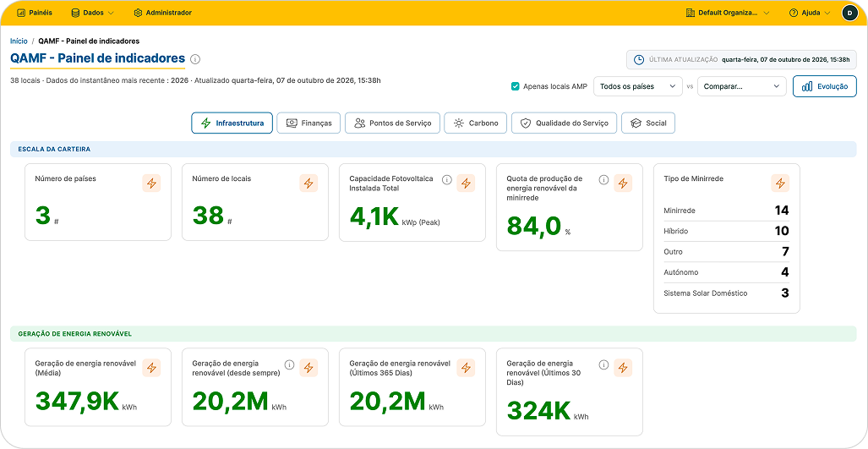Switch to the Finanças tab
Viewport: 868px width, 449px height.
[308, 123]
